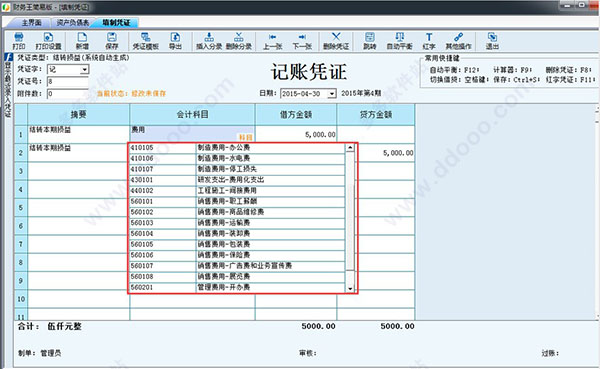Remove the entry via 删除分录 icon

(239, 41)
